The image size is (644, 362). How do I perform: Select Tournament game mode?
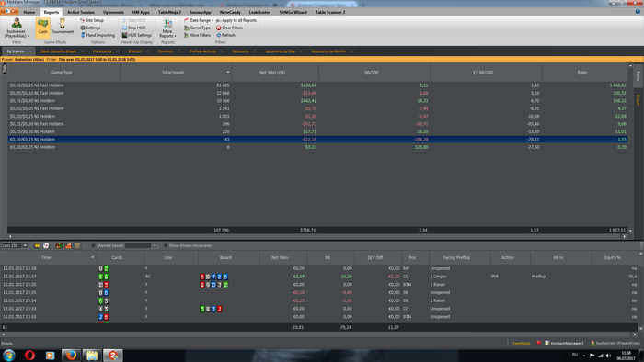[x=63, y=28]
